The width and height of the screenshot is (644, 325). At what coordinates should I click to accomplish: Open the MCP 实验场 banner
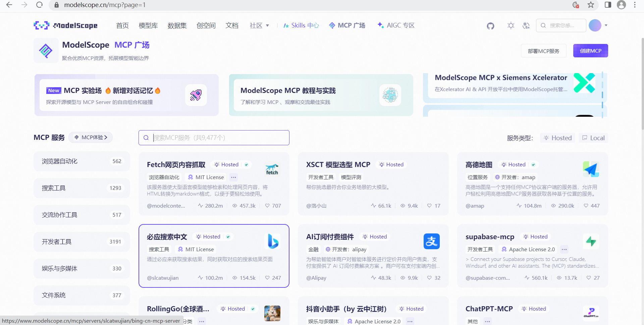point(126,95)
